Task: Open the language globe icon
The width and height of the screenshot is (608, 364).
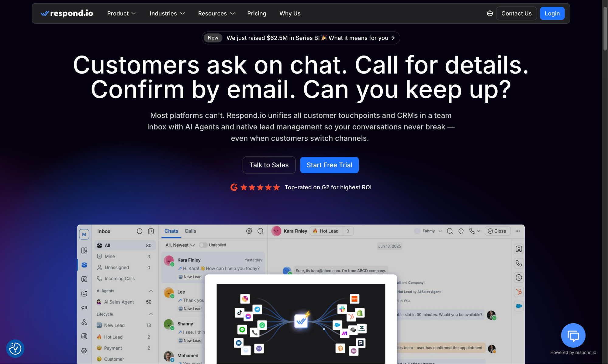Action: point(490,13)
